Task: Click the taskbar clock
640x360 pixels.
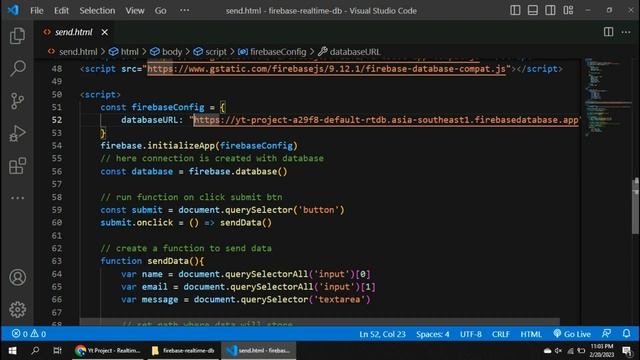Action: pyautogui.click(x=602, y=351)
